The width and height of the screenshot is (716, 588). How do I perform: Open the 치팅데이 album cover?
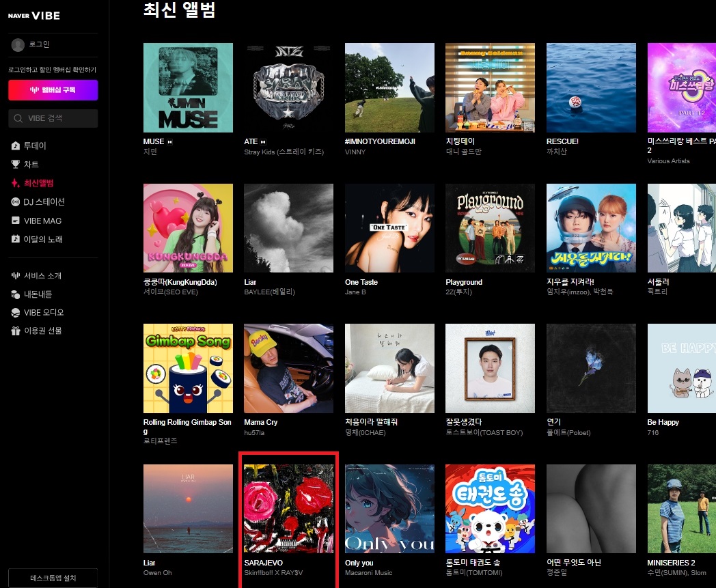click(490, 87)
